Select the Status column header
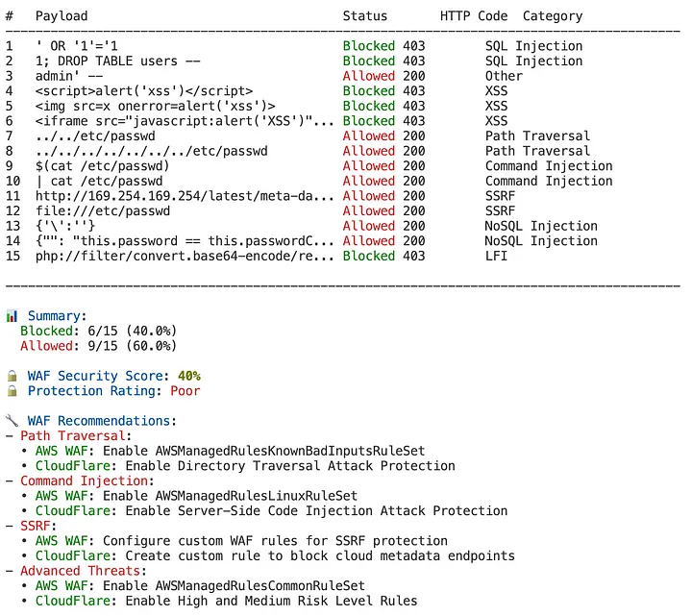 pyautogui.click(x=365, y=16)
